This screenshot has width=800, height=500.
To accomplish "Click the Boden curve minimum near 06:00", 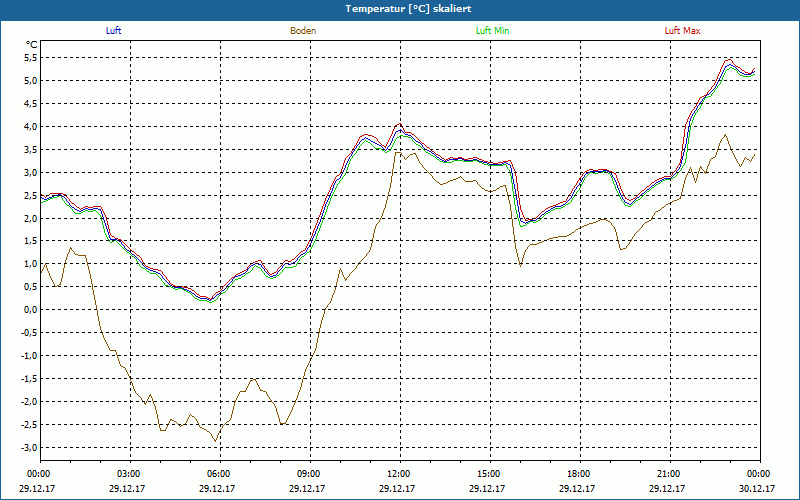I will 215,441.
